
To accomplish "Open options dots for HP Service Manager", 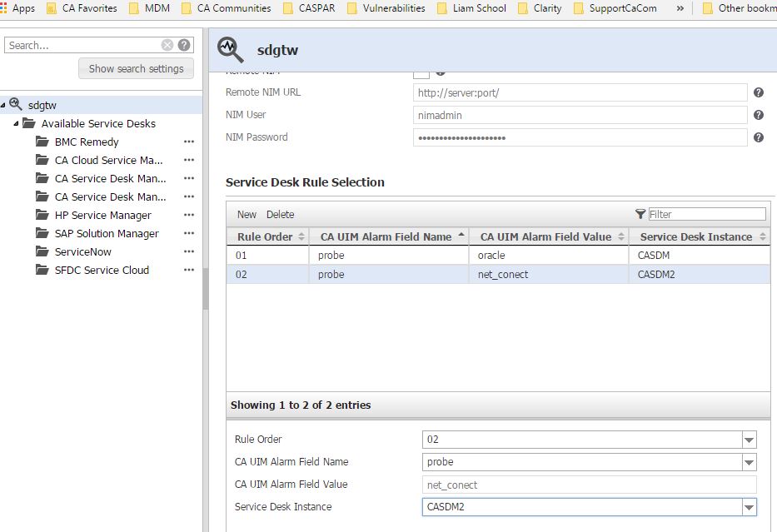I will click(x=189, y=215).
